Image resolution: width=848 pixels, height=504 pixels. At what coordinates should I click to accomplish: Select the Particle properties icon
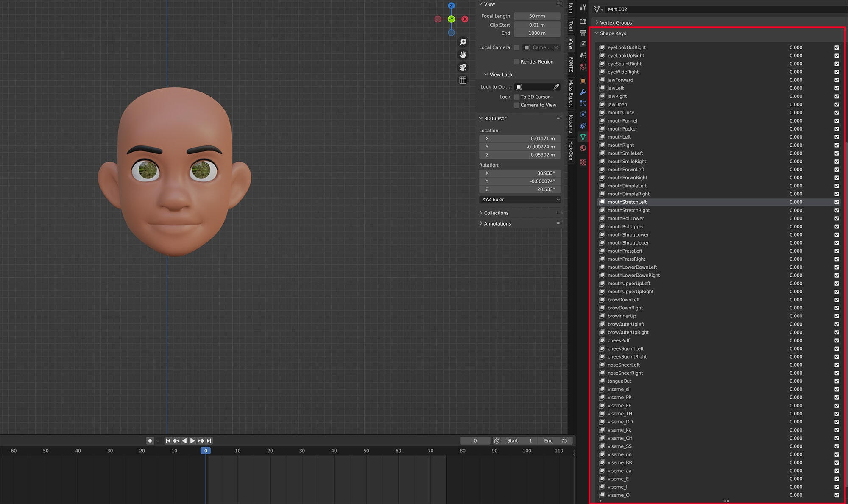[x=583, y=103]
